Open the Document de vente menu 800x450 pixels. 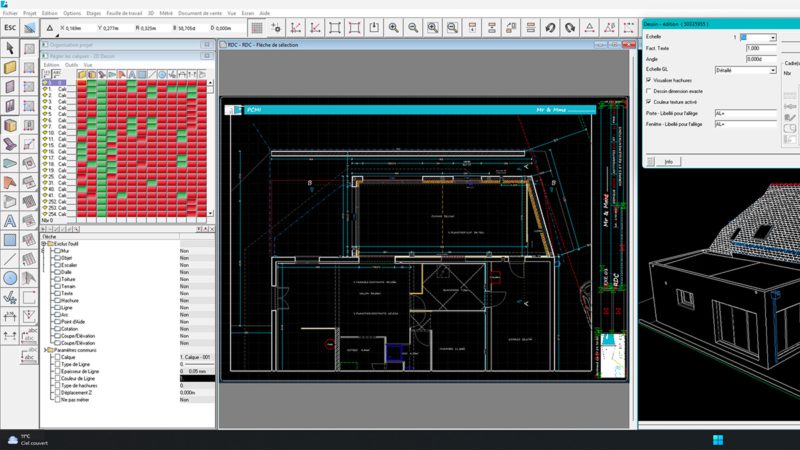199,13
